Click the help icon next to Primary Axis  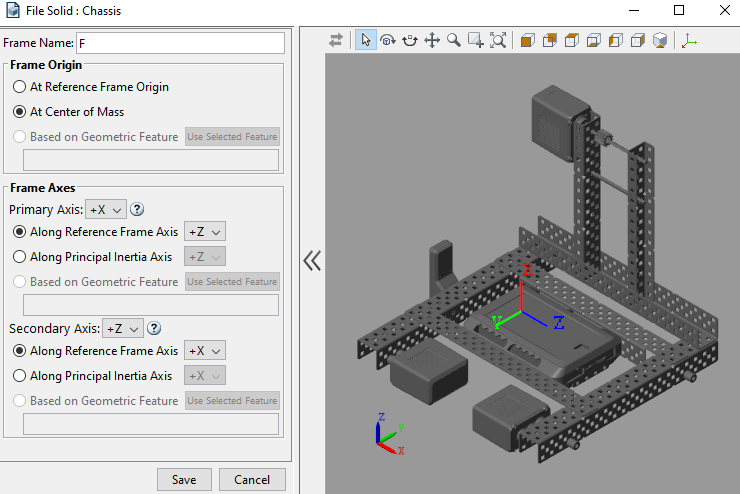[x=138, y=210]
